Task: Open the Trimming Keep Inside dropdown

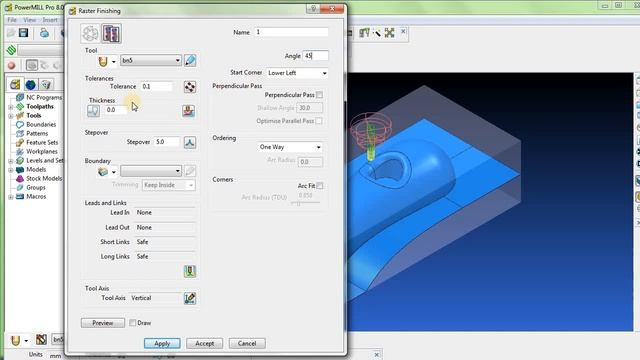Action: pyautogui.click(x=168, y=185)
